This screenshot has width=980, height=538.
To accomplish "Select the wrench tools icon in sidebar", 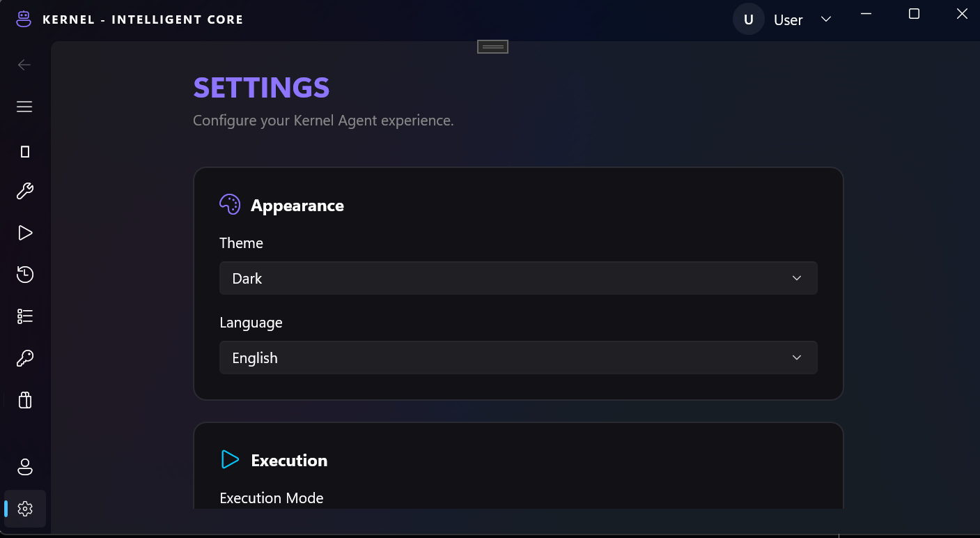I will point(25,191).
